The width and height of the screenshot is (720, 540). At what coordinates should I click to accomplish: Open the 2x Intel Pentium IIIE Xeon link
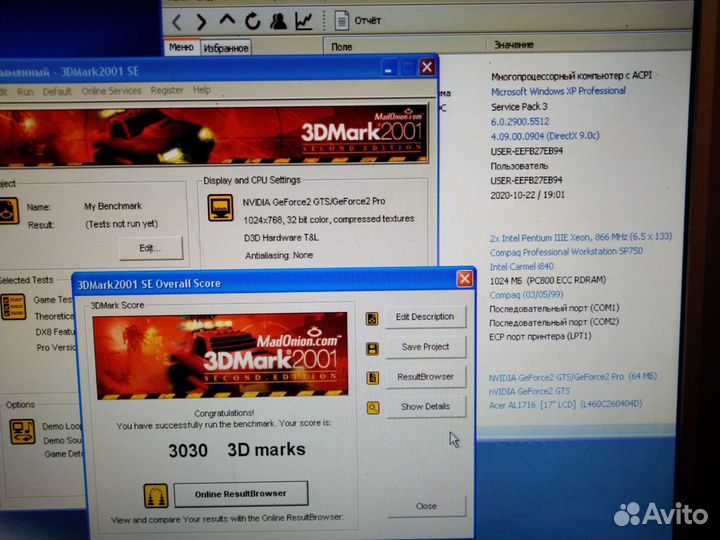click(x=581, y=237)
